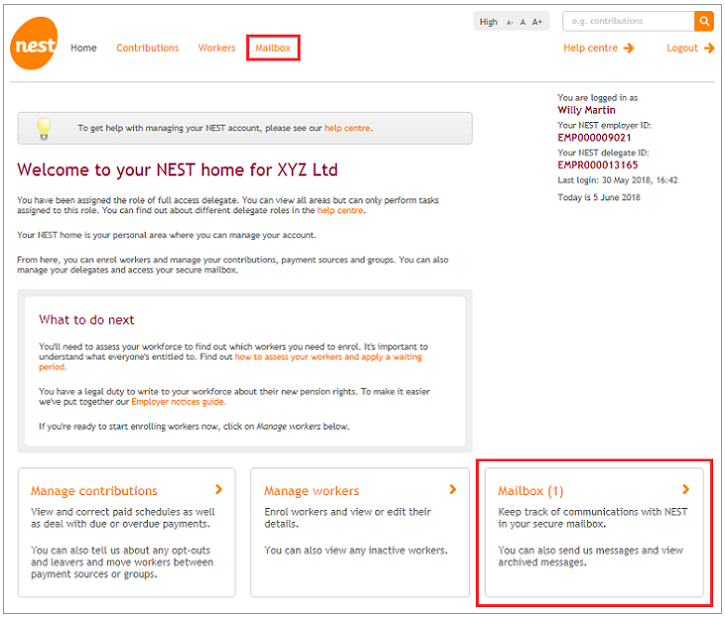Click the light bulb tip icon
725x617 pixels.
(44, 129)
